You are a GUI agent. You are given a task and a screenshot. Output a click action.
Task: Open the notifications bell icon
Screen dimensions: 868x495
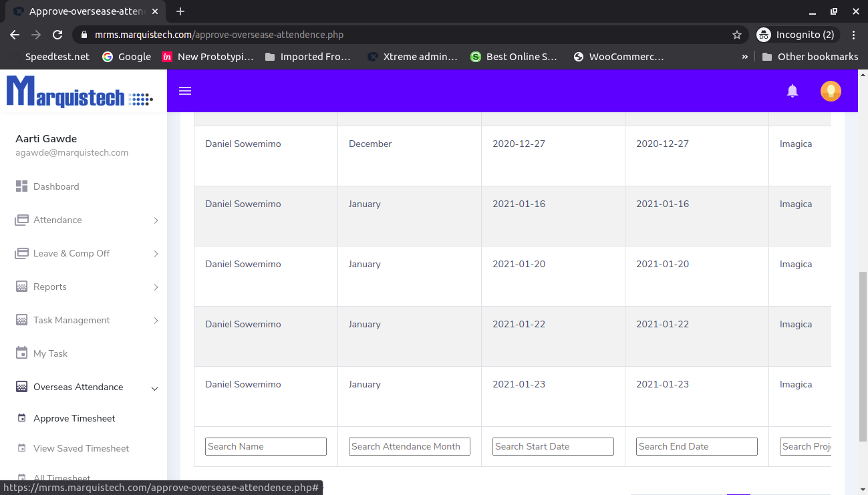pyautogui.click(x=792, y=91)
